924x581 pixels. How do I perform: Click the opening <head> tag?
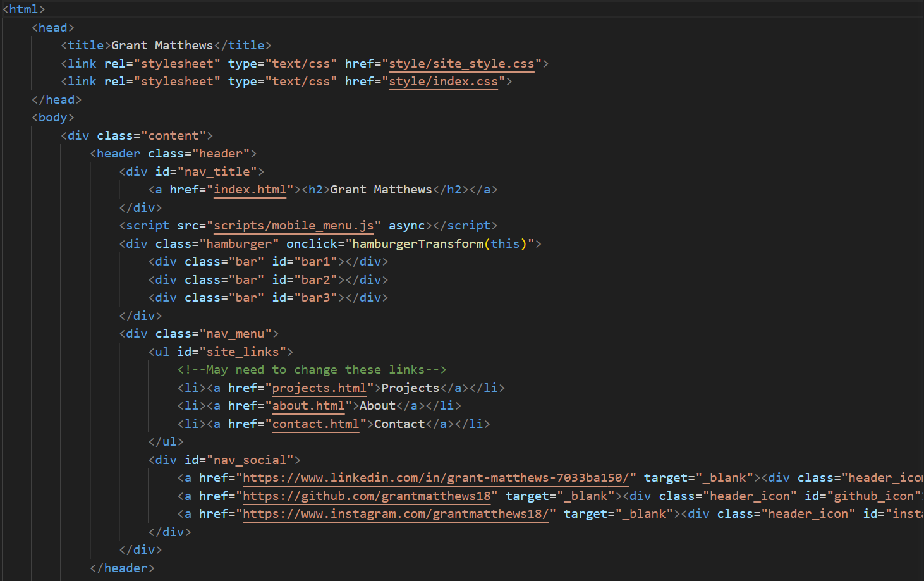53,28
